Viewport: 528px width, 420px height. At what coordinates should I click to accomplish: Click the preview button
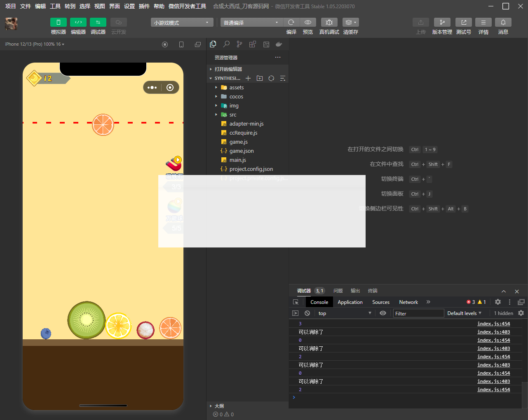pyautogui.click(x=307, y=22)
